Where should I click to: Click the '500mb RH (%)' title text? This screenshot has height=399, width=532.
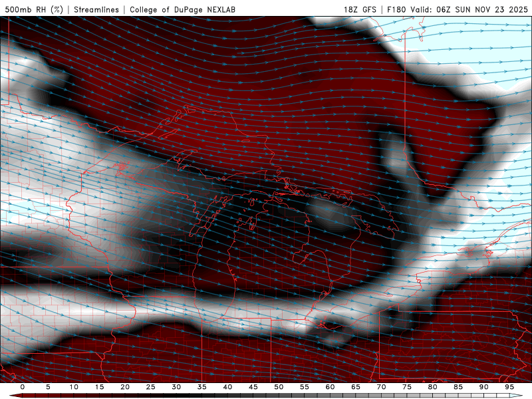coord(34,9)
